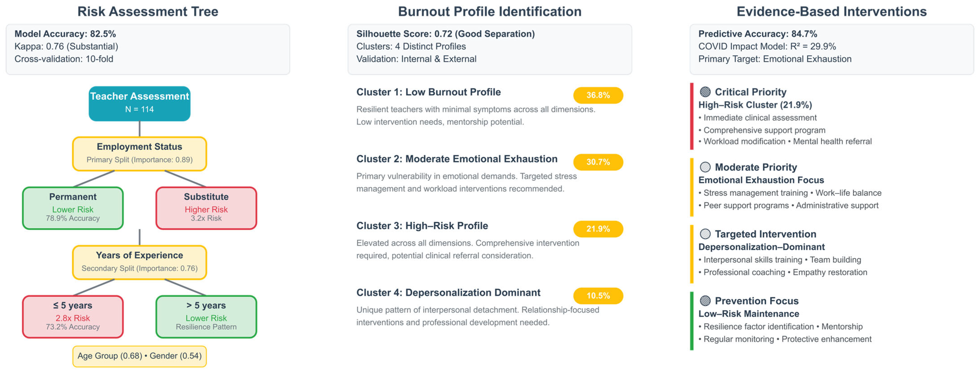Click the > 5 years Lower Risk node
Screen dimensions: 980x374
pyautogui.click(x=206, y=317)
